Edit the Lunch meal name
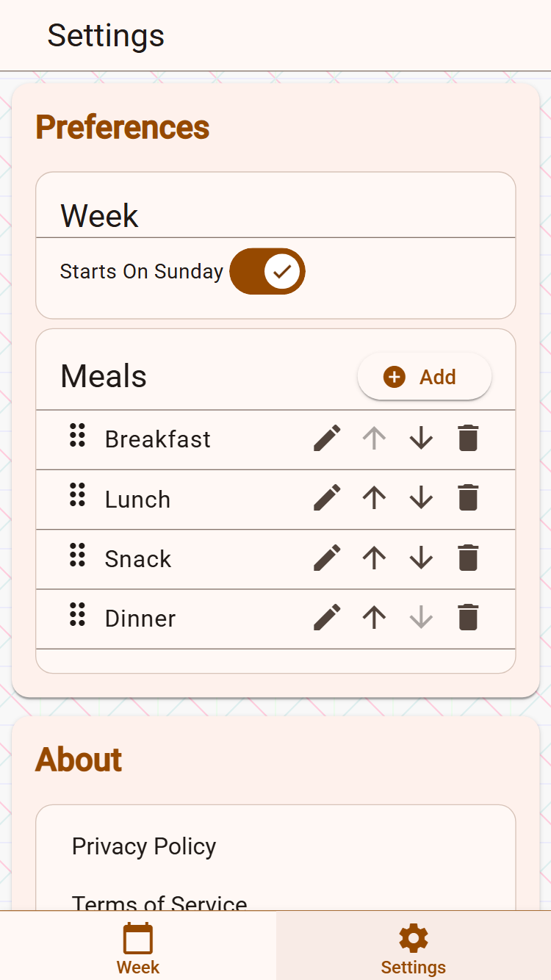 point(327,498)
